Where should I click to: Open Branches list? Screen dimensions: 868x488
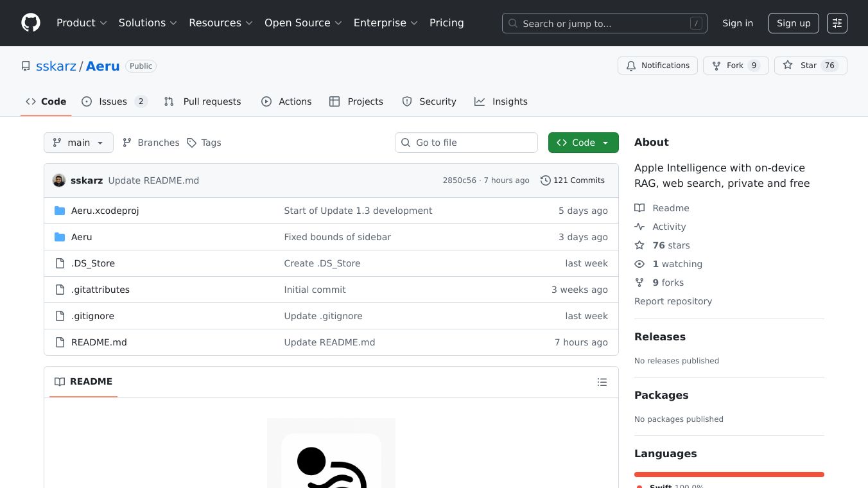[x=151, y=143]
